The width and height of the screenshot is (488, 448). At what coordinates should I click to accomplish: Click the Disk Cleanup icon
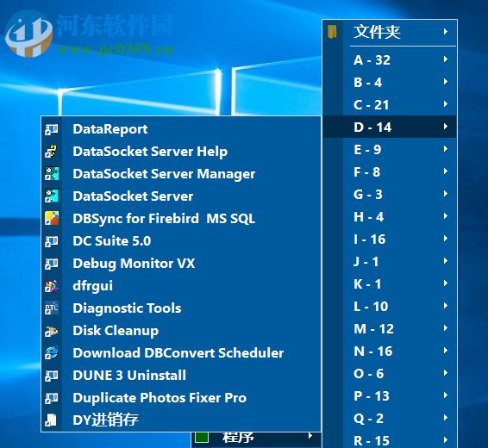pos(52,331)
